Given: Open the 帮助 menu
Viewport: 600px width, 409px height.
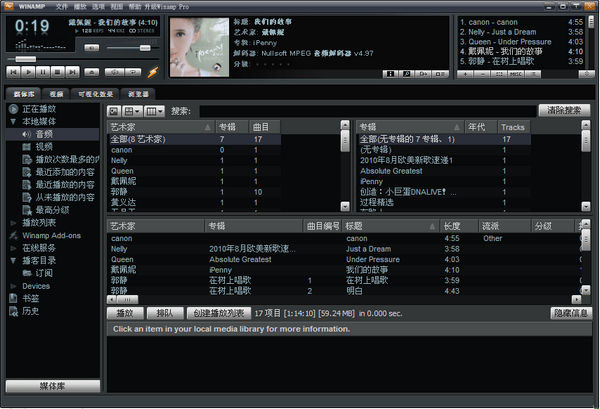Looking at the screenshot, I should pyautogui.click(x=135, y=7).
